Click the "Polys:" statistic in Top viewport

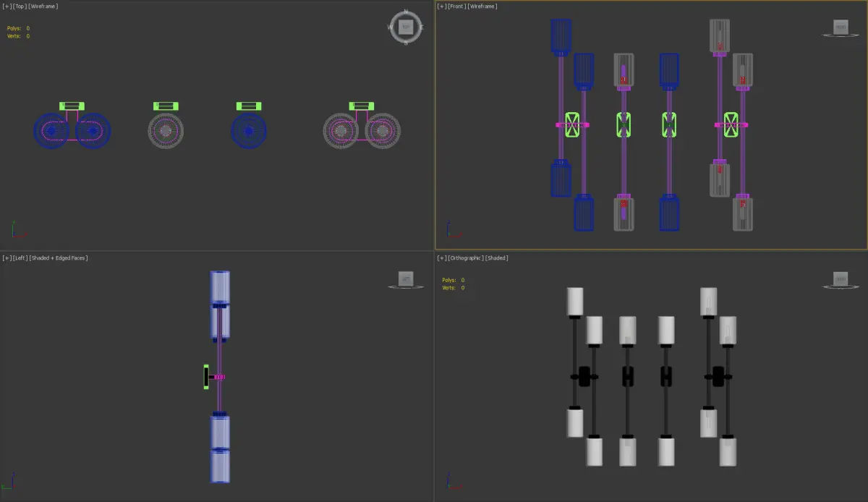[x=14, y=28]
